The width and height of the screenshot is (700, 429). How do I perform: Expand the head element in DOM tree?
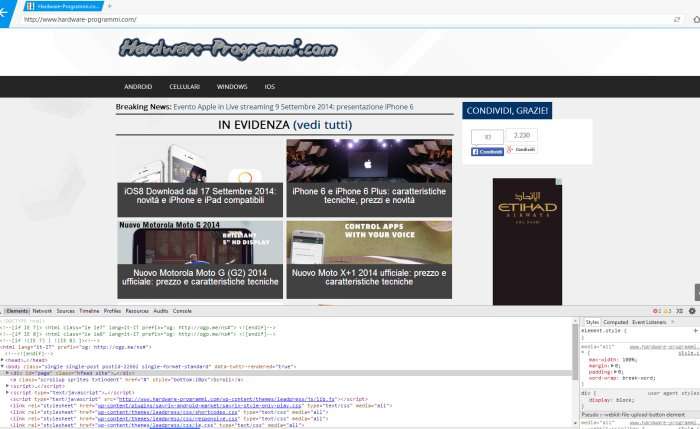pyautogui.click(x=4, y=359)
